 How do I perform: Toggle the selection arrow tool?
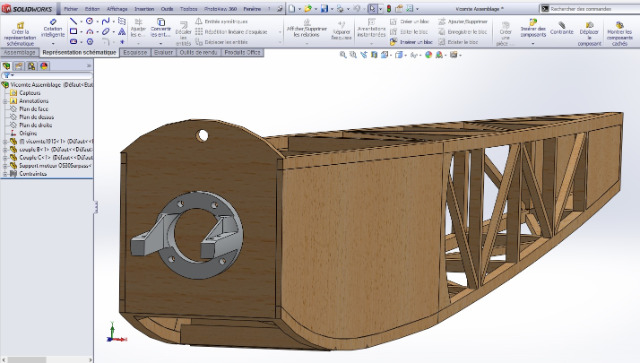coord(372,9)
